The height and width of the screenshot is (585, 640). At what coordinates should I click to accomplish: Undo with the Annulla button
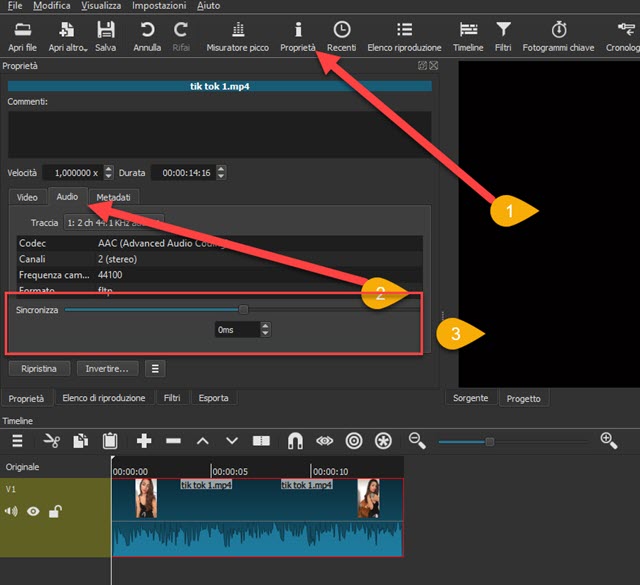(x=147, y=36)
